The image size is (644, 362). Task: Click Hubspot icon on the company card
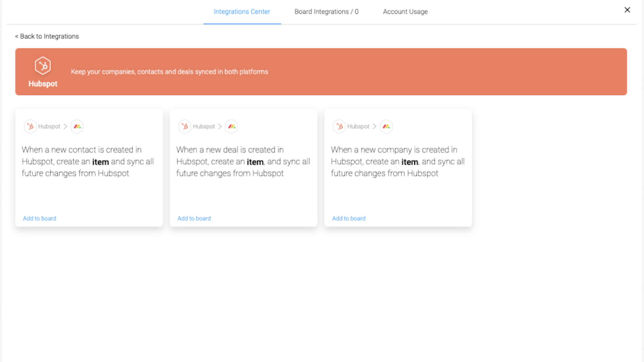tap(339, 126)
